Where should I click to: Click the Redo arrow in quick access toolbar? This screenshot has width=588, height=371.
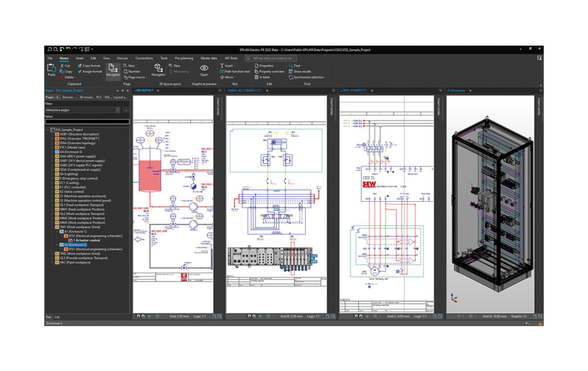coord(75,49)
